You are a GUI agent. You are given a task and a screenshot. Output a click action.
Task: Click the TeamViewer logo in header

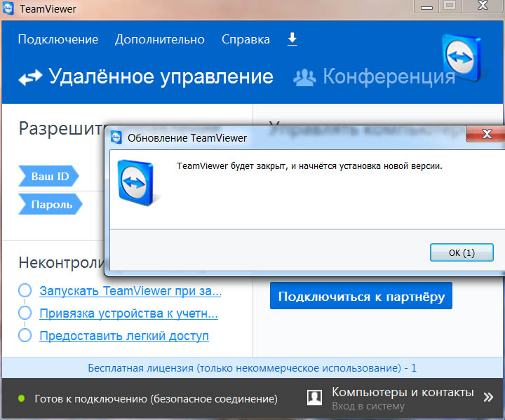tap(462, 57)
